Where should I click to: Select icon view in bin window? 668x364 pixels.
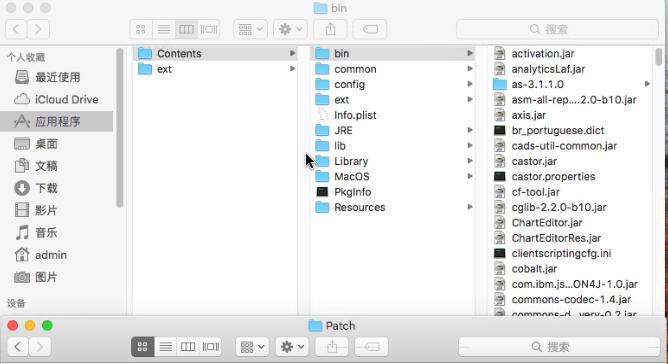coord(141,29)
